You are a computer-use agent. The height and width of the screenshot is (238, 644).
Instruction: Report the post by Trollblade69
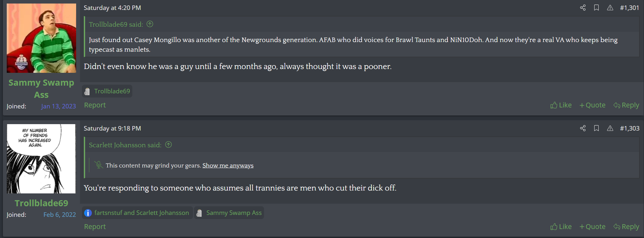point(95,227)
